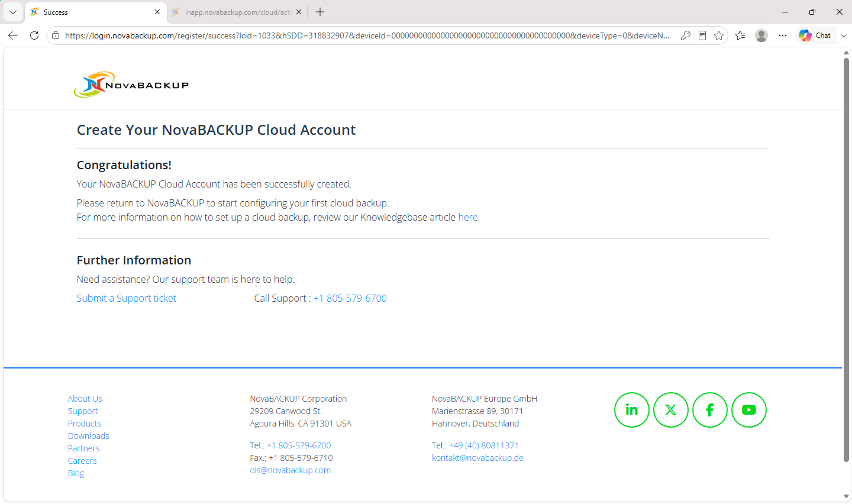Open the browser profile avatar
The image size is (852, 504).
[761, 35]
